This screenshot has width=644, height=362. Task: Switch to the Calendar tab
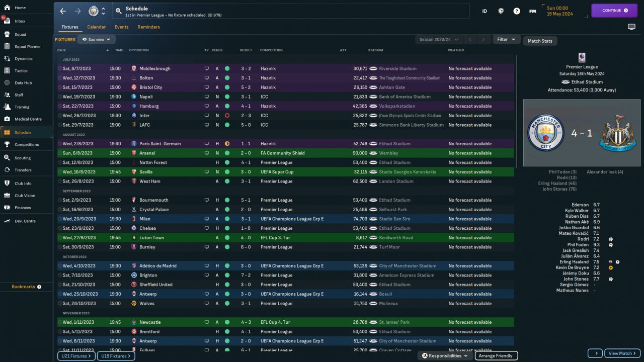(x=97, y=27)
